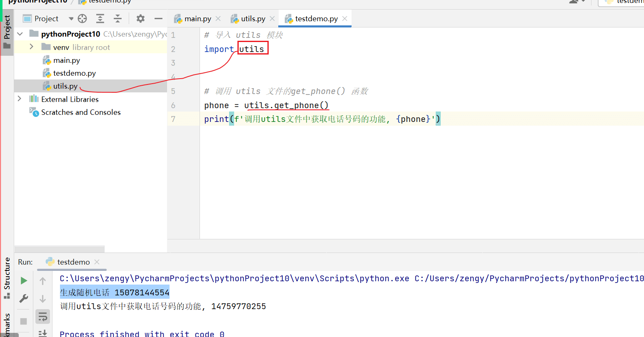Click the '生成随机电话 15078144554' console output

click(115, 292)
